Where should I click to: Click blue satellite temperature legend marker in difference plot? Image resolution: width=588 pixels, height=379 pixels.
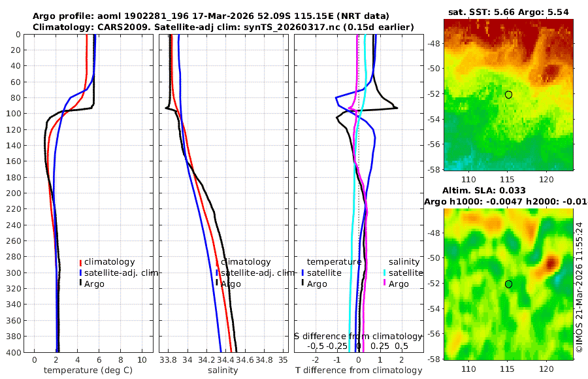(302, 272)
